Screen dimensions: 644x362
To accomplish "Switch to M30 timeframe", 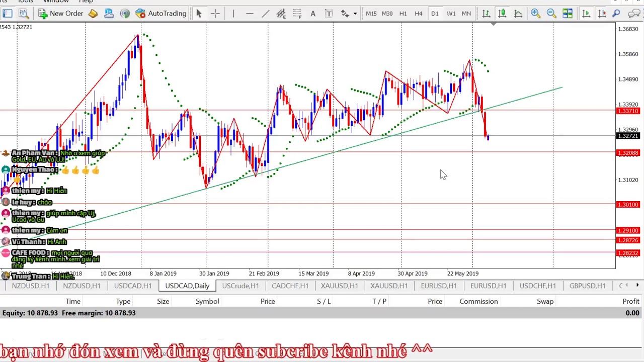I will (387, 14).
